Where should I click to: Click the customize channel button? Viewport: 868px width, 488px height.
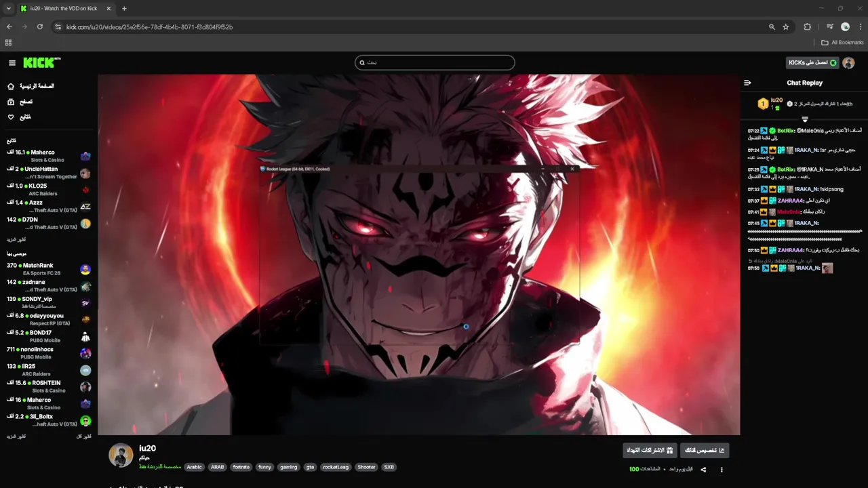click(705, 450)
